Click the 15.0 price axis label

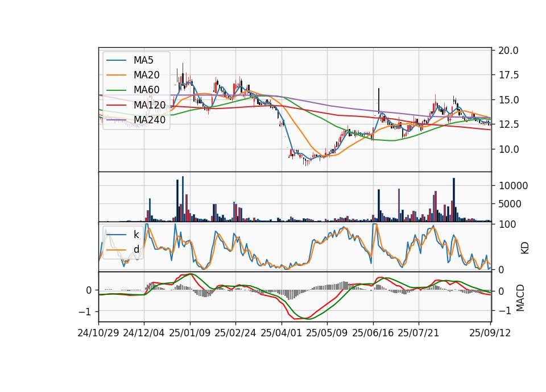click(508, 100)
